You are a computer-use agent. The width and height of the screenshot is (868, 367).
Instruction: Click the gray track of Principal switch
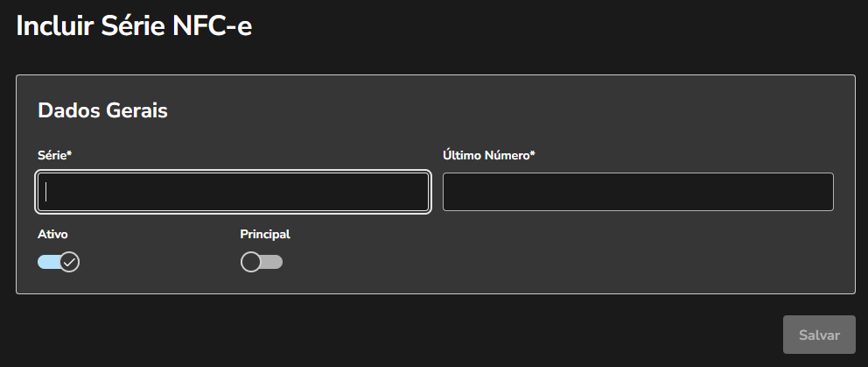click(272, 262)
